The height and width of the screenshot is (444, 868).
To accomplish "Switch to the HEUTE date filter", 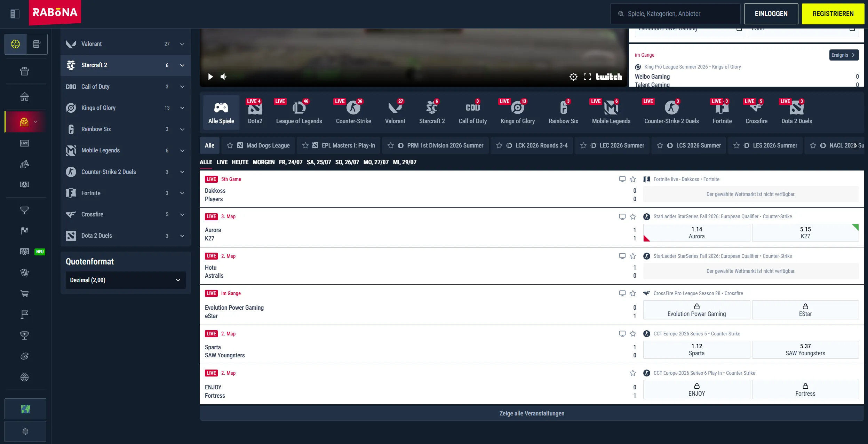I will point(240,162).
